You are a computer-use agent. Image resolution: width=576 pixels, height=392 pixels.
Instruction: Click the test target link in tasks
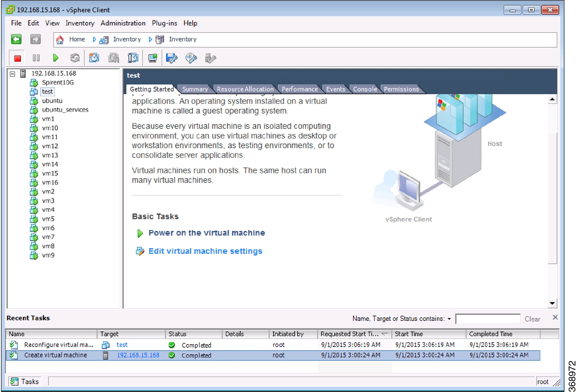[x=122, y=345]
